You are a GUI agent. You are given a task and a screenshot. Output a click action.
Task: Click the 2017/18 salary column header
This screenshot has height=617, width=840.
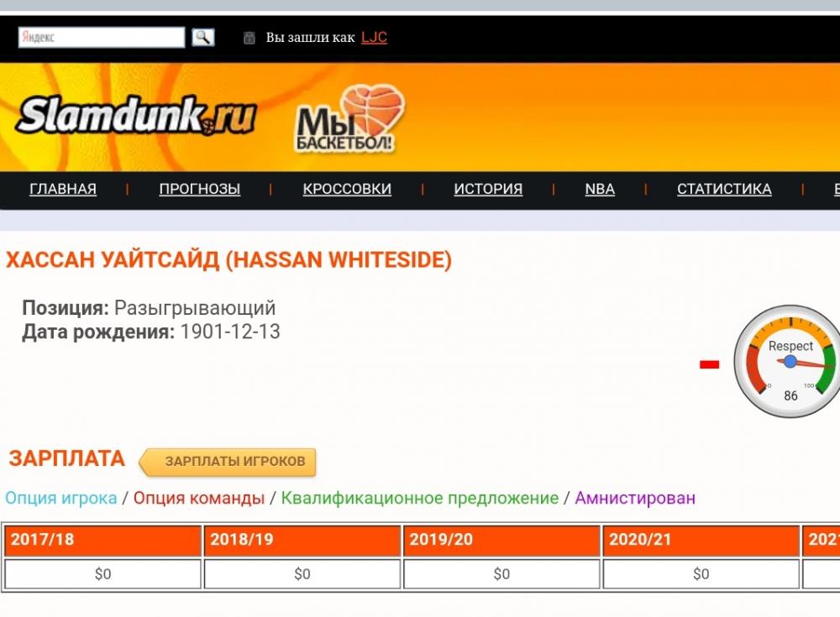coord(102,540)
